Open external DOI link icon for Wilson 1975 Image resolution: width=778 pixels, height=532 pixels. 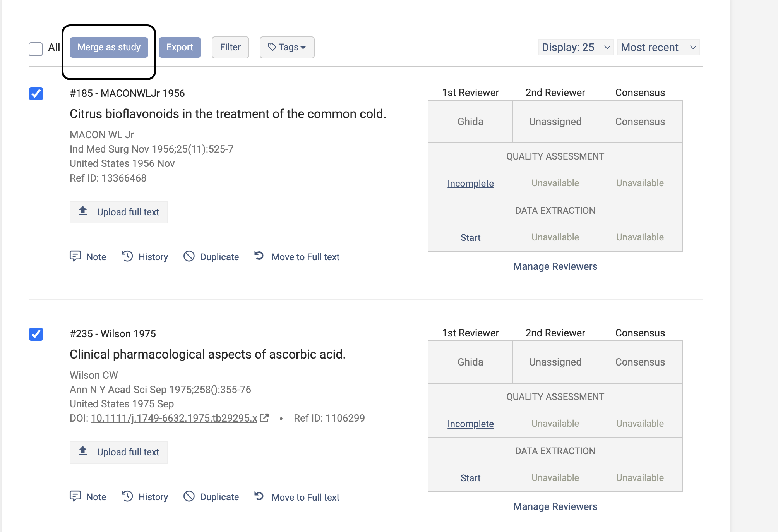click(x=264, y=418)
